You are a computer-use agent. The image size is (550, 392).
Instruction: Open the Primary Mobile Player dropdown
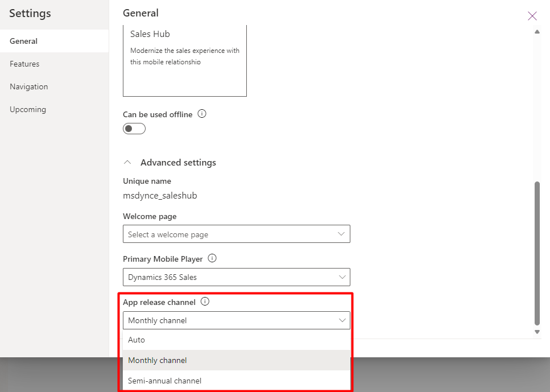click(x=237, y=277)
